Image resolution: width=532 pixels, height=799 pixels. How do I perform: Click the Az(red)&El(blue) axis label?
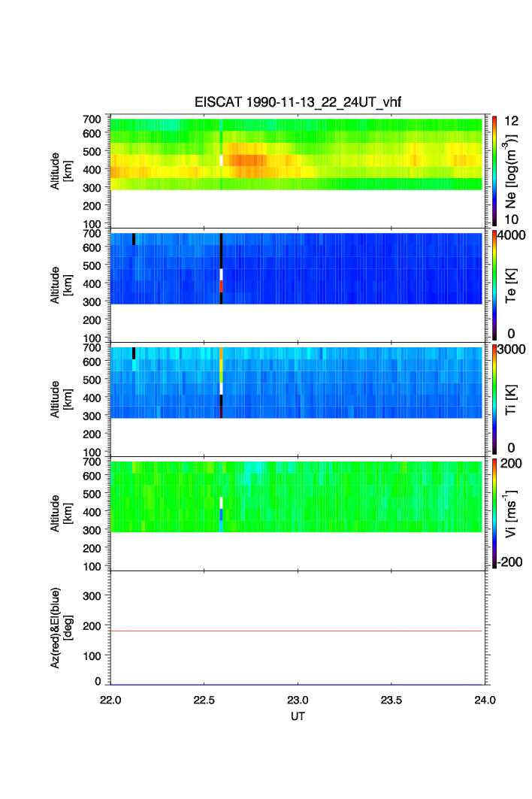click(61, 628)
